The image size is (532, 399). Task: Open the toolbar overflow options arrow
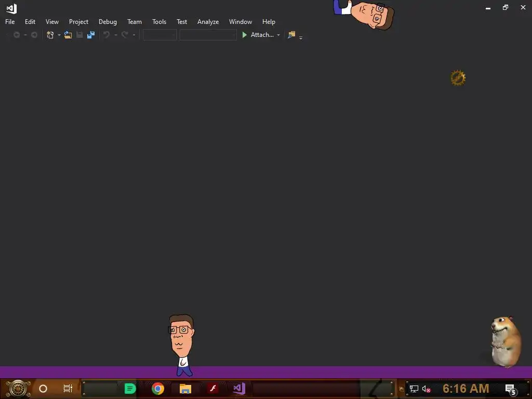[301, 37]
